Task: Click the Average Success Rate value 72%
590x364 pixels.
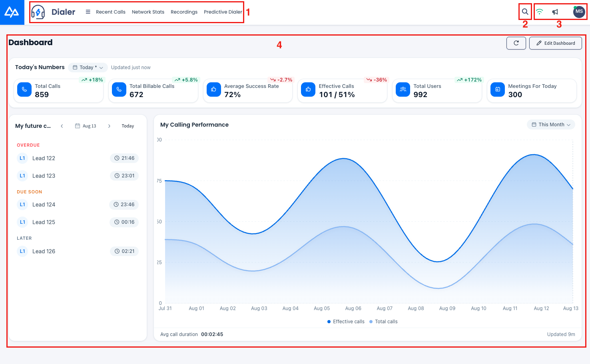Action: (x=232, y=95)
